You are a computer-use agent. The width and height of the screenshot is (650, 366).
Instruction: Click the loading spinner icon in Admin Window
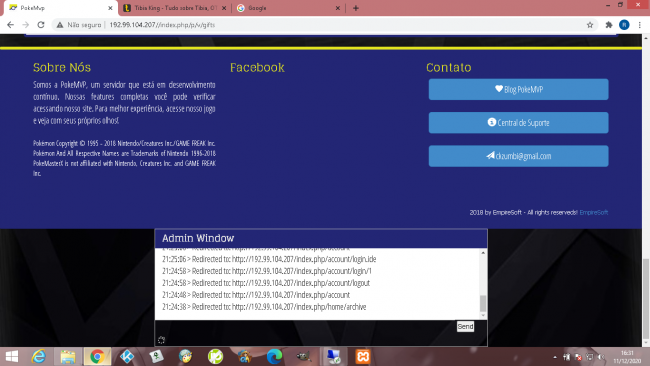[x=162, y=340]
